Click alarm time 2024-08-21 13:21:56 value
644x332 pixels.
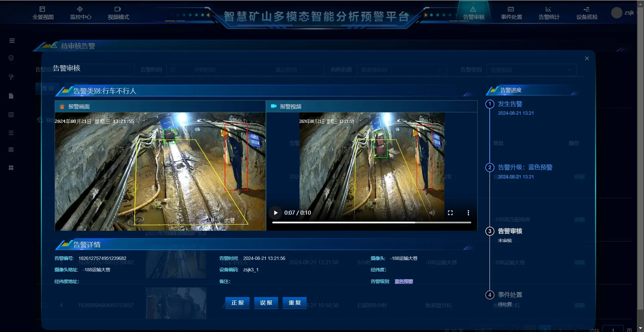(264, 258)
